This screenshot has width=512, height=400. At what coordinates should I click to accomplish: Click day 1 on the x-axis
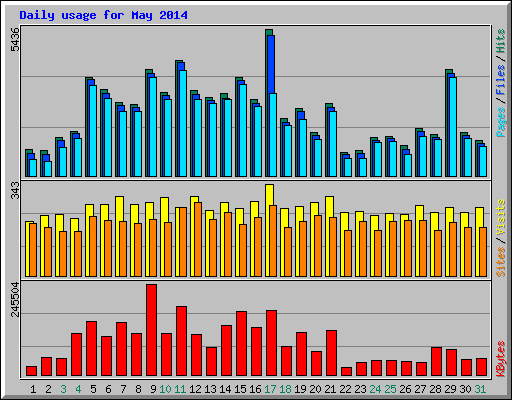point(33,389)
